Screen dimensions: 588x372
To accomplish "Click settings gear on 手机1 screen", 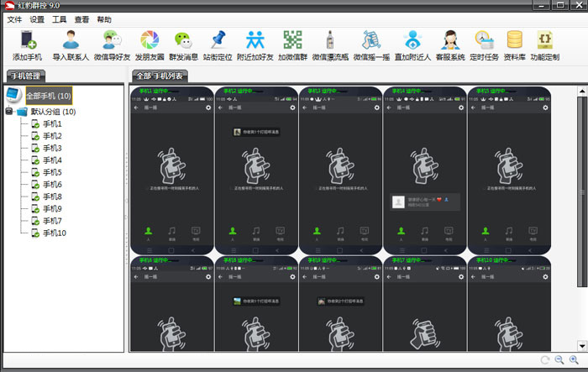I will click(x=208, y=107).
